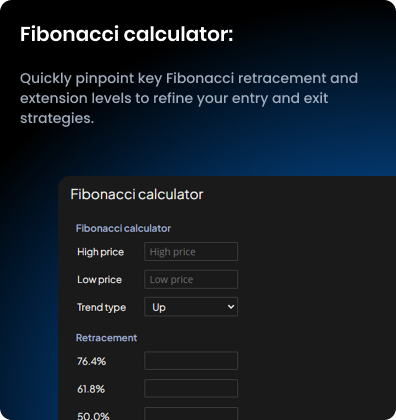Click the 76.4% label text

click(91, 361)
